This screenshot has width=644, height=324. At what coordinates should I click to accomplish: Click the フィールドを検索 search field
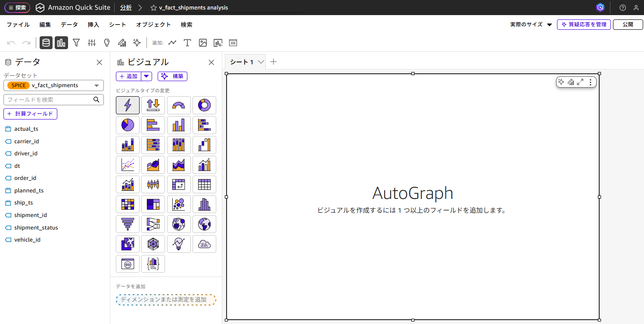click(50, 100)
